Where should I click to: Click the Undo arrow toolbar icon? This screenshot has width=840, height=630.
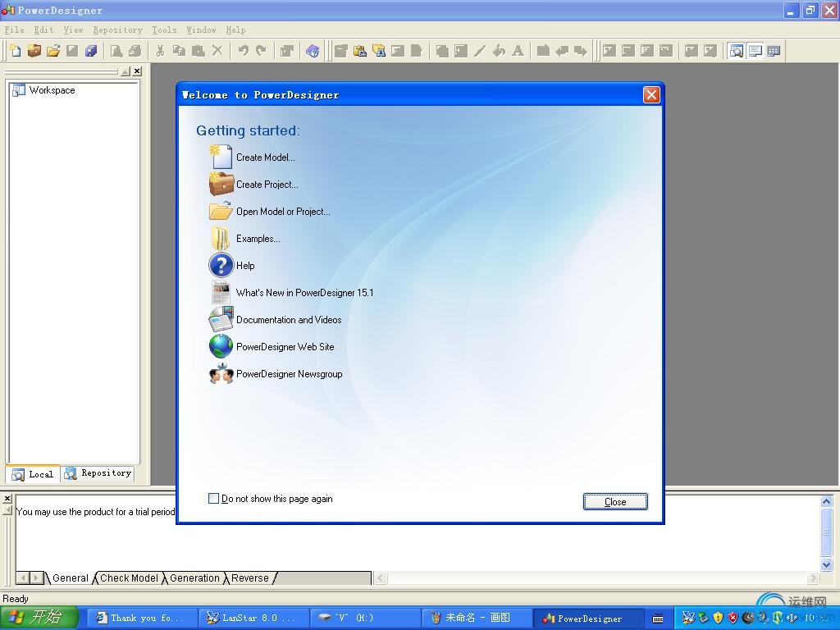pos(243,51)
